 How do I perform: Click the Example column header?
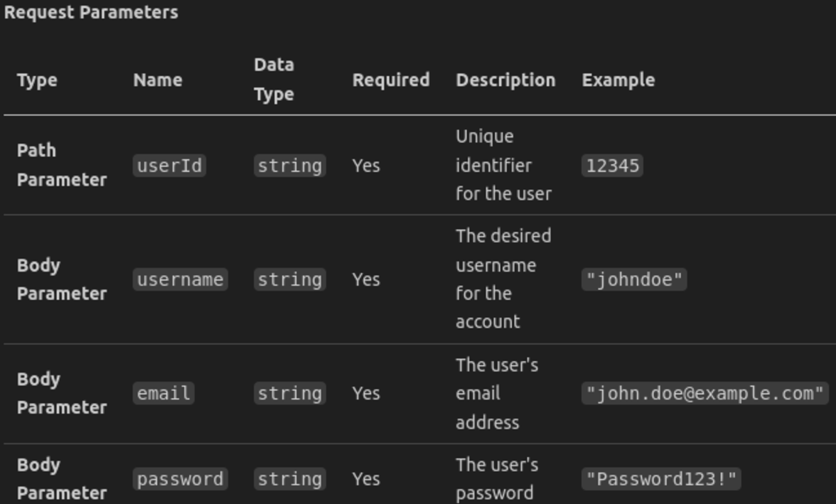(618, 80)
